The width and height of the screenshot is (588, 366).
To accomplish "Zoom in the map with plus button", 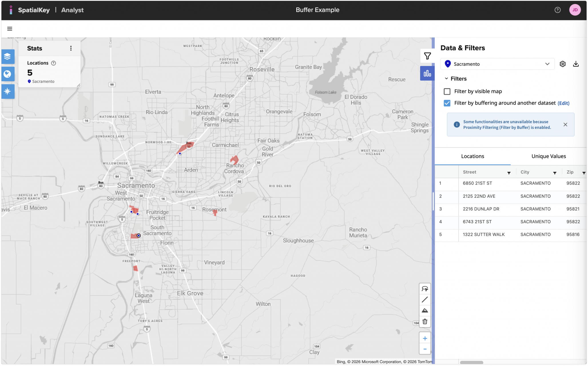I will click(425, 338).
